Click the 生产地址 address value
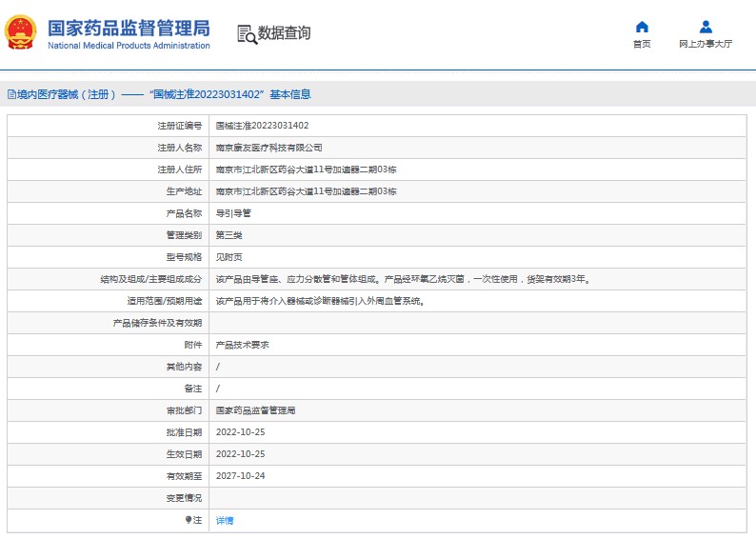 pos(307,191)
